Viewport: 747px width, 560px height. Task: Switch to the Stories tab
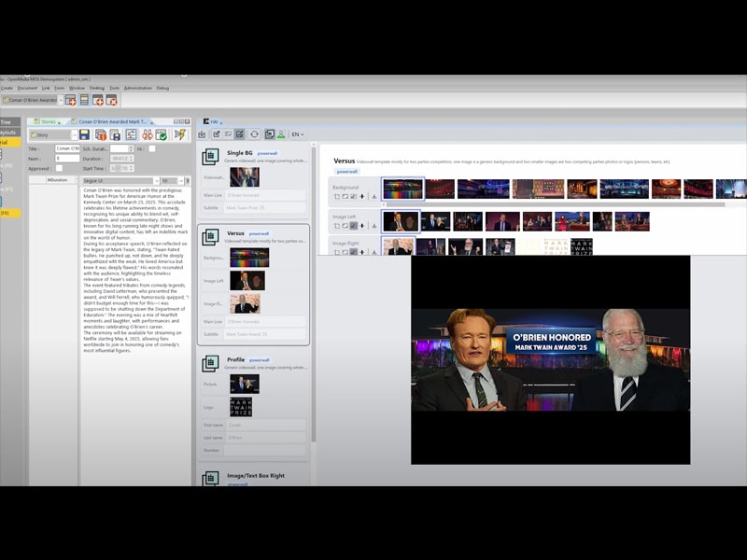pyautogui.click(x=49, y=121)
